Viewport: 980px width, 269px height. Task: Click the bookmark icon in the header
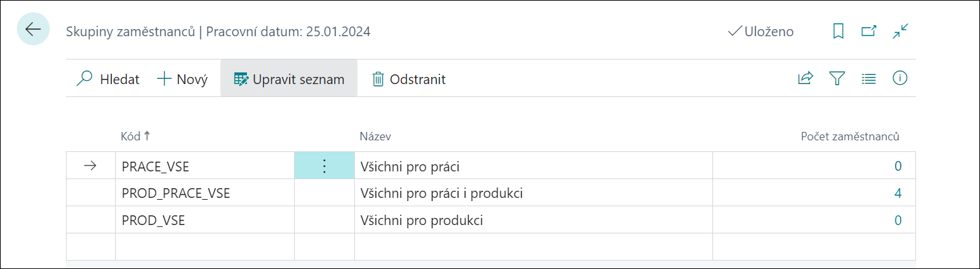tap(838, 31)
